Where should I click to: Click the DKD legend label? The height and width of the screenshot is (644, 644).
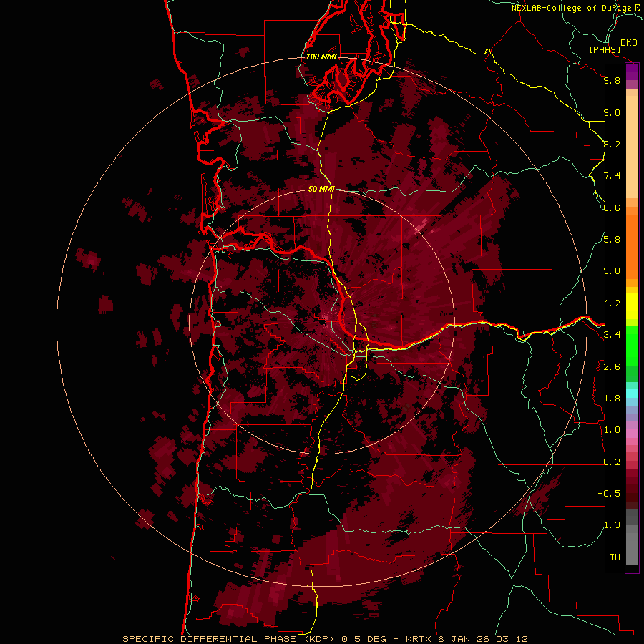(629, 43)
